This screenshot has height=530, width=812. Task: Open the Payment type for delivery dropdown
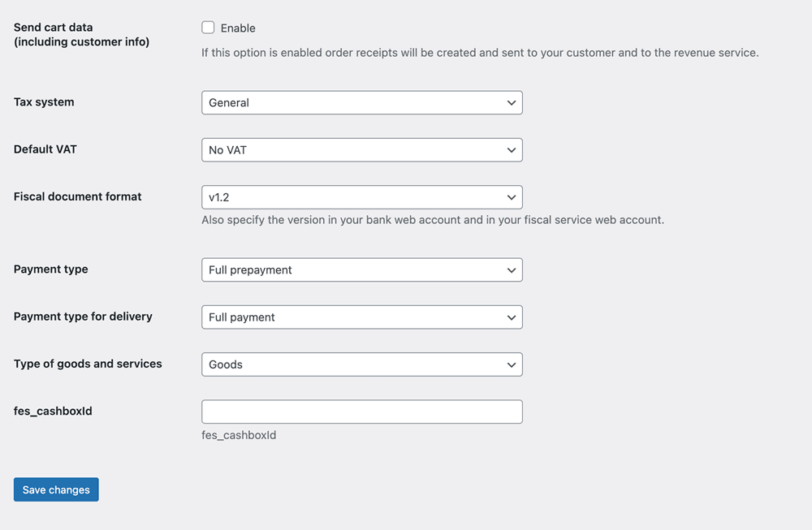tap(361, 317)
